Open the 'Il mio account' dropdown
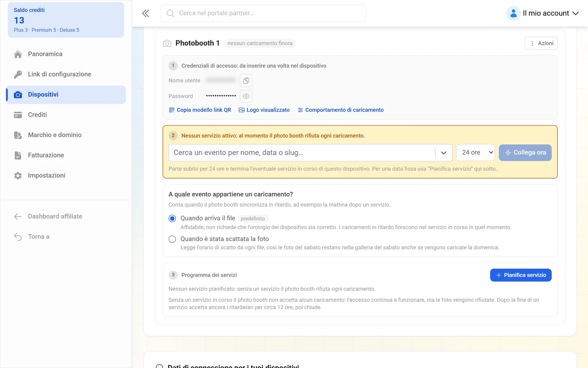Viewport: 588px width, 368px height. pyautogui.click(x=543, y=13)
